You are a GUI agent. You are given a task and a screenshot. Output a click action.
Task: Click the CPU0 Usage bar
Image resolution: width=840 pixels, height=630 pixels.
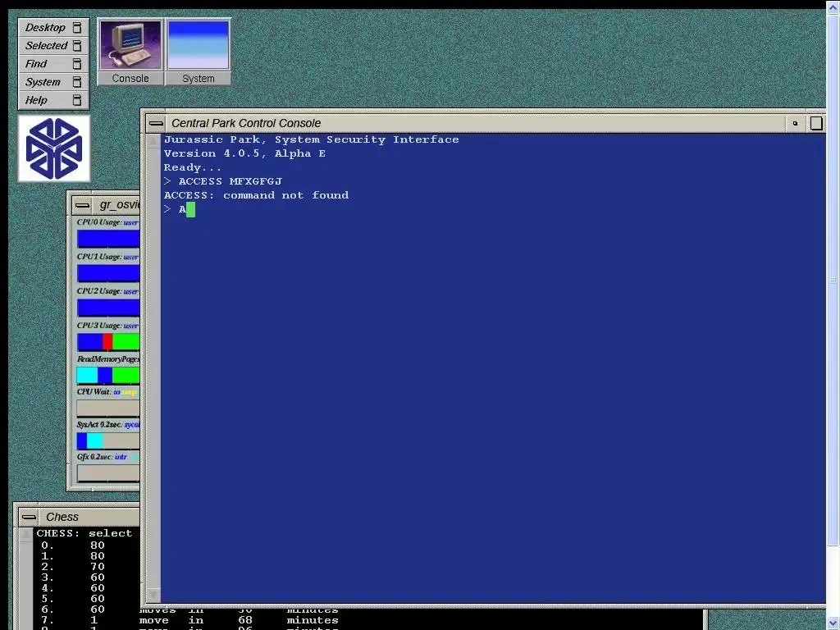pos(108,239)
